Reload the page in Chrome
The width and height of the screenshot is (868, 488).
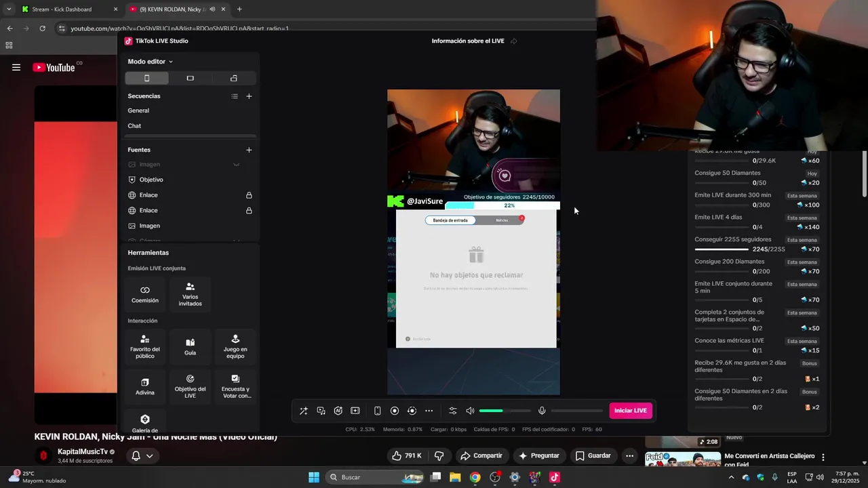(42, 28)
